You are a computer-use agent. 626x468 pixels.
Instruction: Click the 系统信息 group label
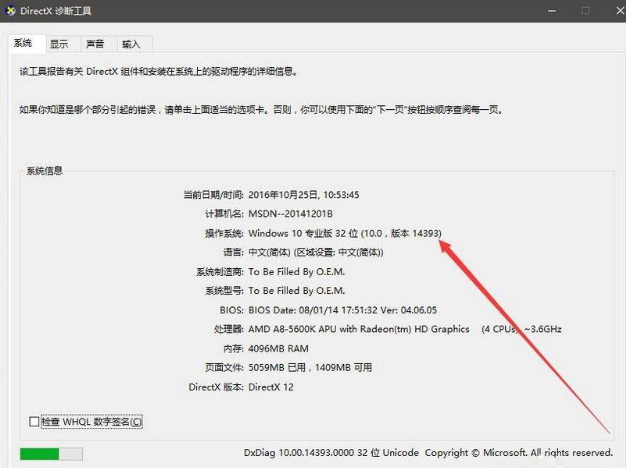tap(45, 171)
